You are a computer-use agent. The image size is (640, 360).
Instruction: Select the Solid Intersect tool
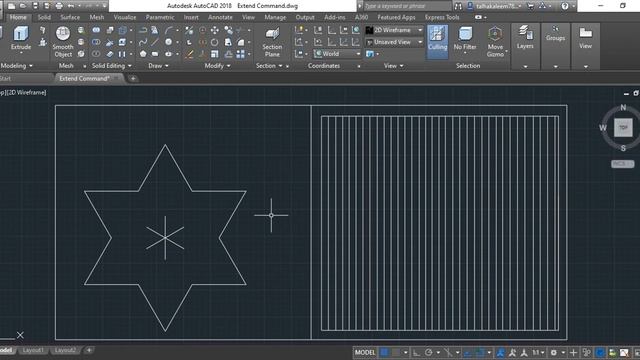click(96, 54)
